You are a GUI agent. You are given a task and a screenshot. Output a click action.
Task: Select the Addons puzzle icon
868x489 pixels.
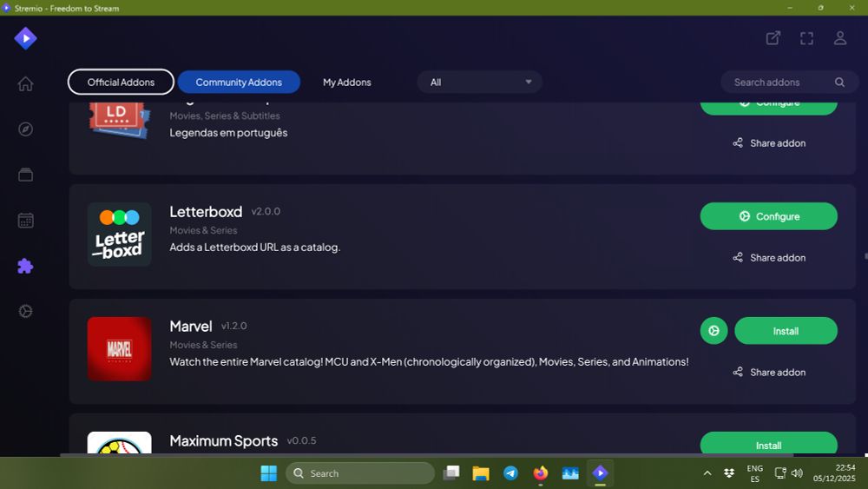(25, 266)
